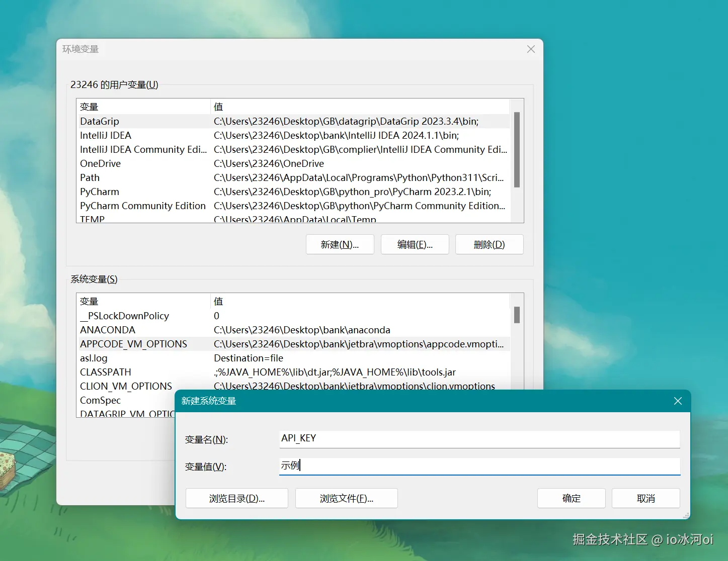Click 浏览文件(F)... button

click(x=346, y=498)
